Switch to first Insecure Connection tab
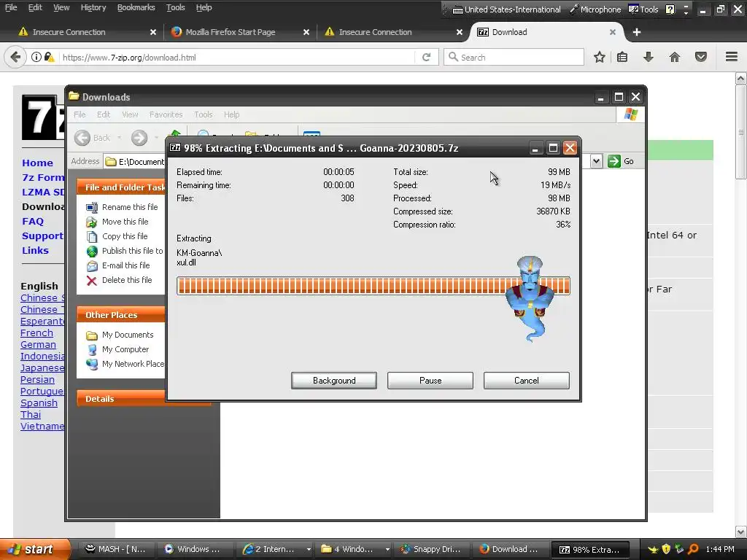This screenshot has width=747, height=560. pos(69,32)
